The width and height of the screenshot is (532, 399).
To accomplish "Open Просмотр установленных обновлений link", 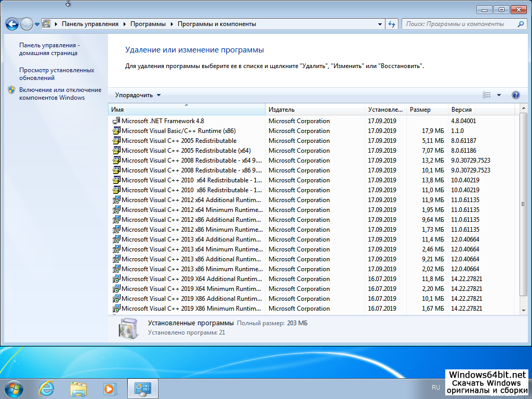I will (x=57, y=74).
